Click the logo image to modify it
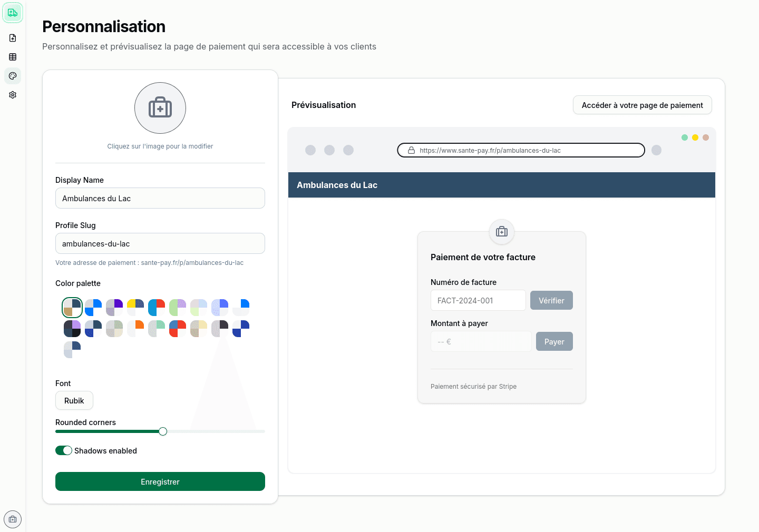759x532 pixels. [x=160, y=108]
